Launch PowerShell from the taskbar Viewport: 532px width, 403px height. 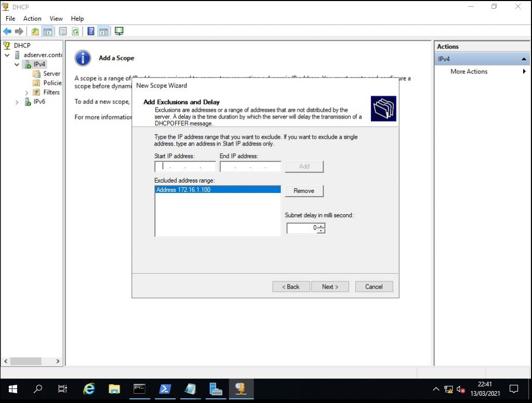(164, 388)
